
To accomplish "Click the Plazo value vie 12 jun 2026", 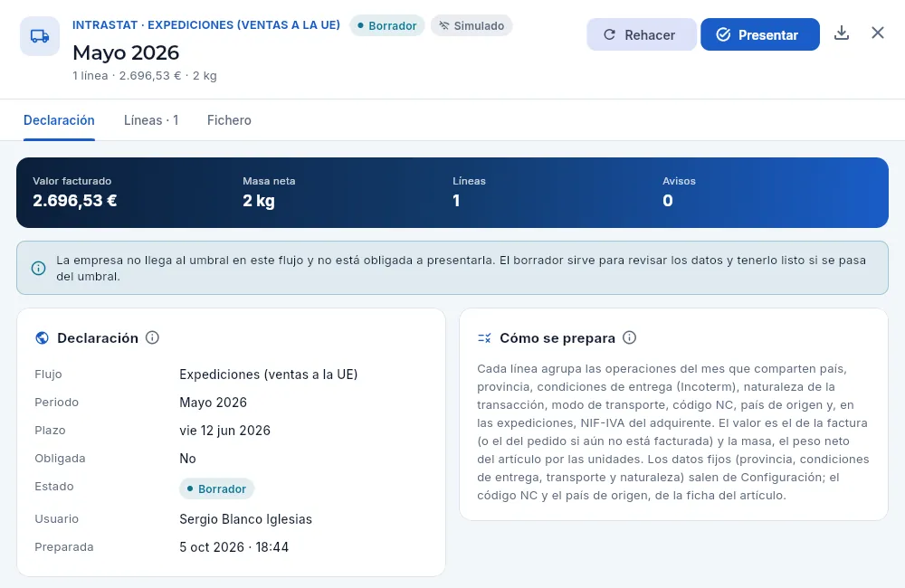I will 224,431.
